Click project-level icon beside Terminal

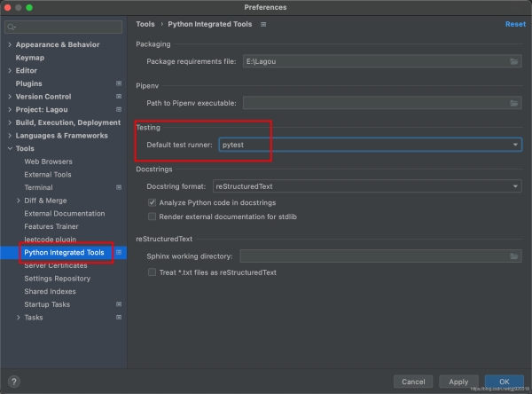point(119,187)
